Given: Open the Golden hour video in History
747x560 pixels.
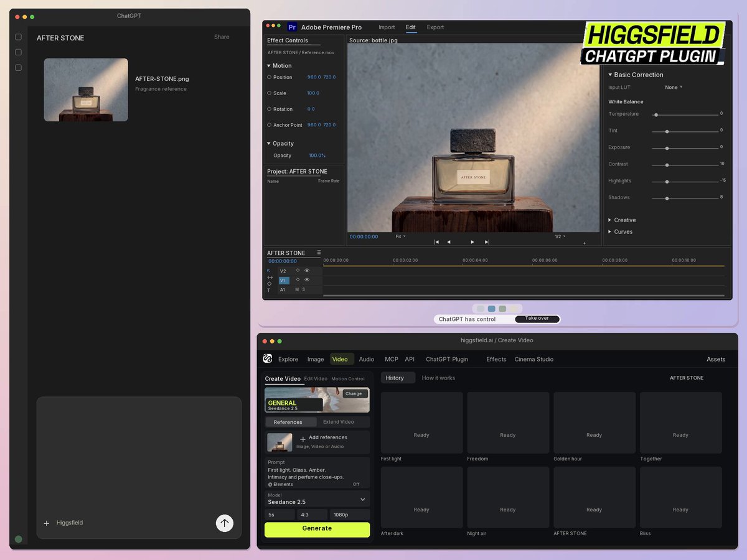Looking at the screenshot, I should (594, 422).
